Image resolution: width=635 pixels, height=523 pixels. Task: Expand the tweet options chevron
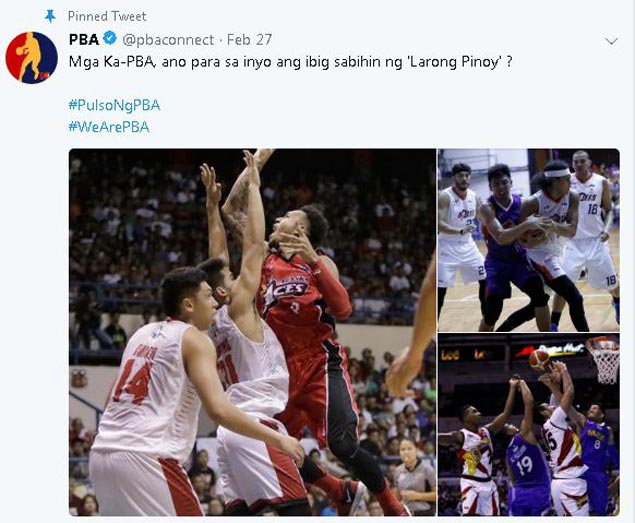(x=611, y=41)
